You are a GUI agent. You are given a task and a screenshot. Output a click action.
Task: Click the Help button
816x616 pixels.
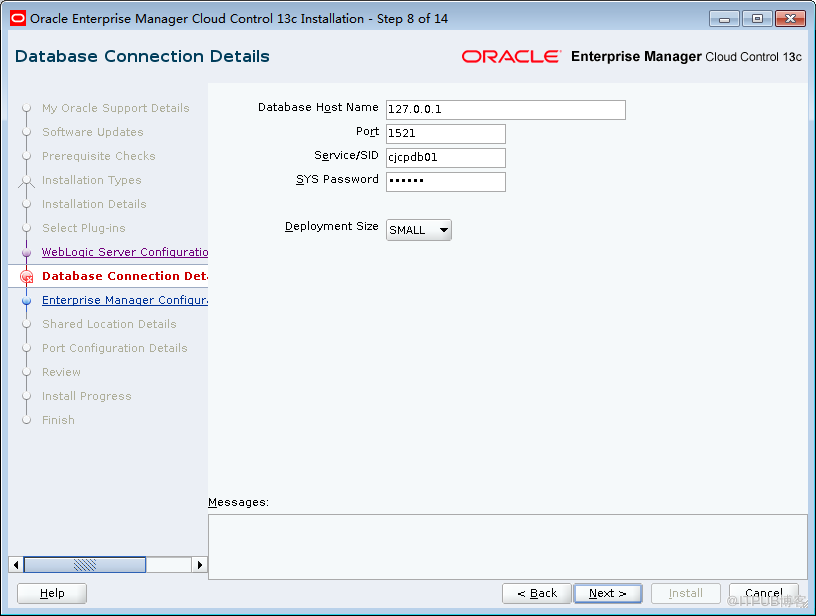[x=52, y=593]
